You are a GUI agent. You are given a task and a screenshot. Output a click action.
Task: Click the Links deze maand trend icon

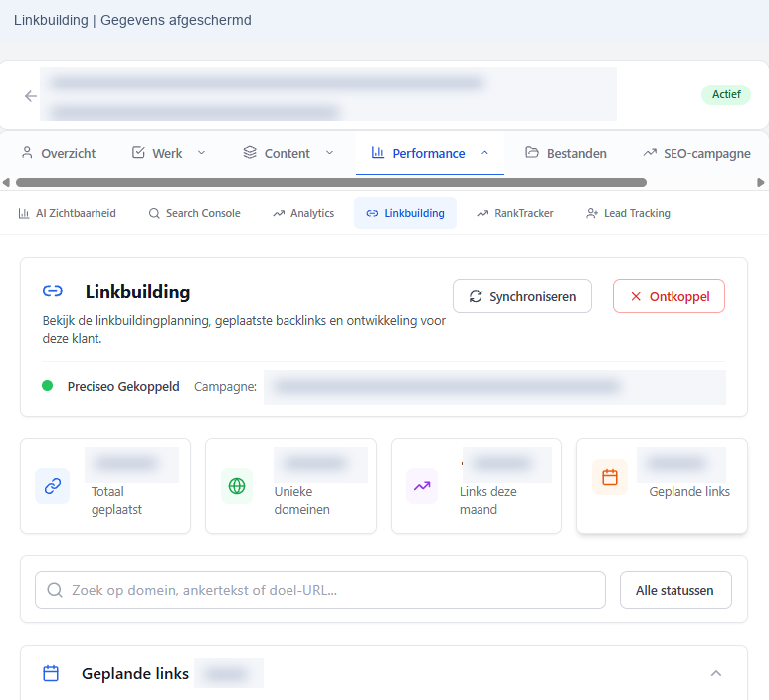pos(422,486)
